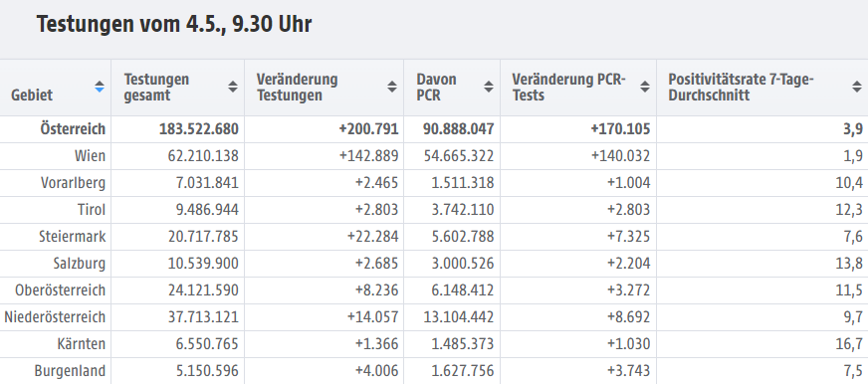This screenshot has width=868, height=384.
Task: Select the Veränderung Testungen header label
Action: coord(298,87)
